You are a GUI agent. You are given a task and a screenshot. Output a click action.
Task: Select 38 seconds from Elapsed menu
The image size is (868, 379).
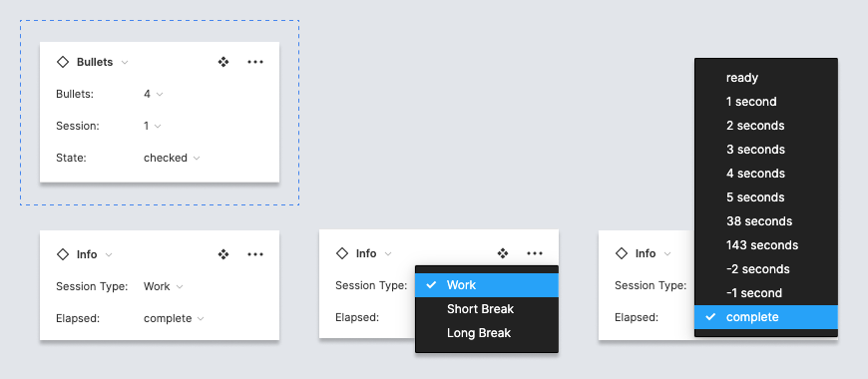(x=766, y=221)
